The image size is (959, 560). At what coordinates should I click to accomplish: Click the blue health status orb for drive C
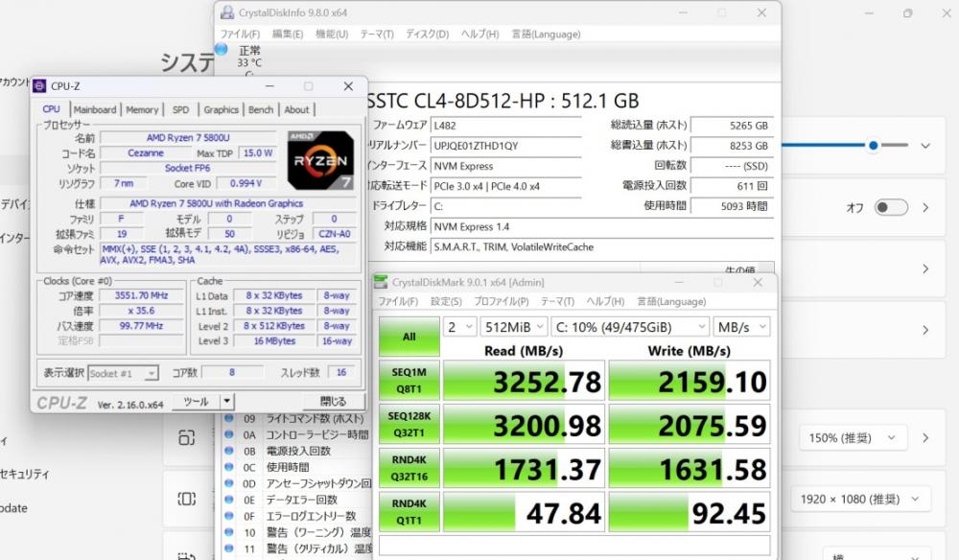click(x=222, y=50)
